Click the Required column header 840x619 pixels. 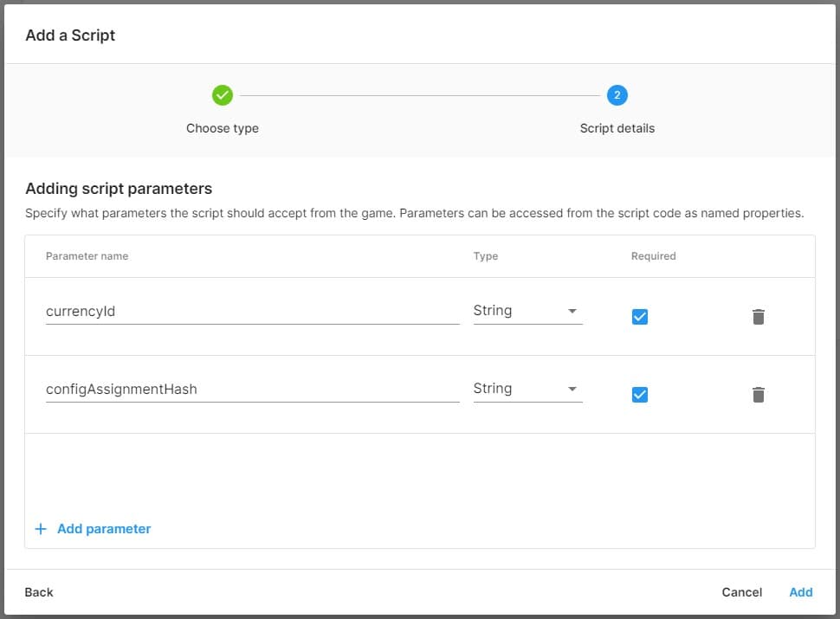click(x=652, y=255)
